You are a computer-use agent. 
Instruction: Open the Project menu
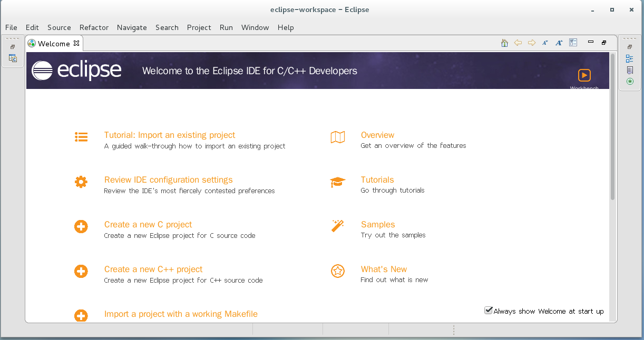point(199,27)
